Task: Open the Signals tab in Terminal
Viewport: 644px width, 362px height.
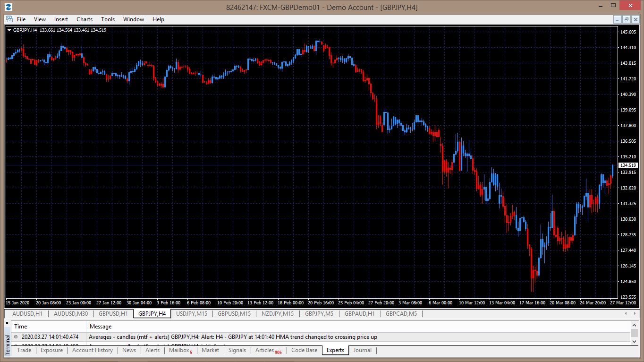Action: (237, 350)
